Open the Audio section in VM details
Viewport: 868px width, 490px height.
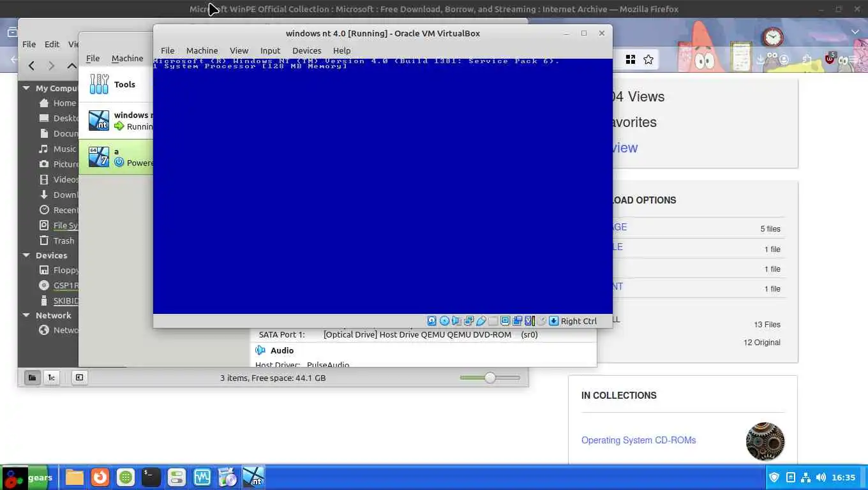tap(281, 350)
